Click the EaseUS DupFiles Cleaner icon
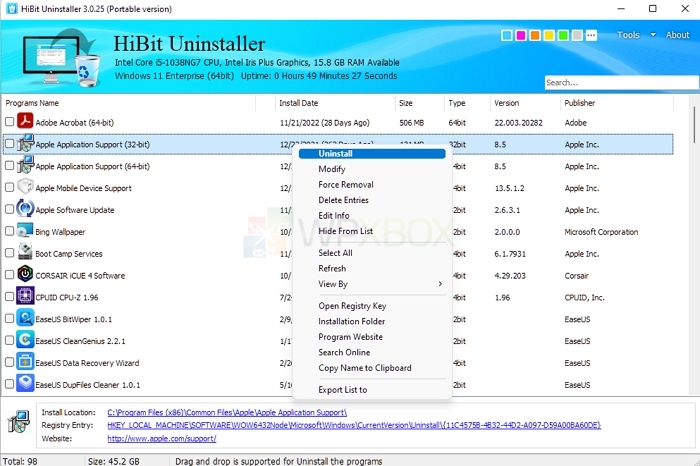The width and height of the screenshot is (700, 466). click(25, 383)
